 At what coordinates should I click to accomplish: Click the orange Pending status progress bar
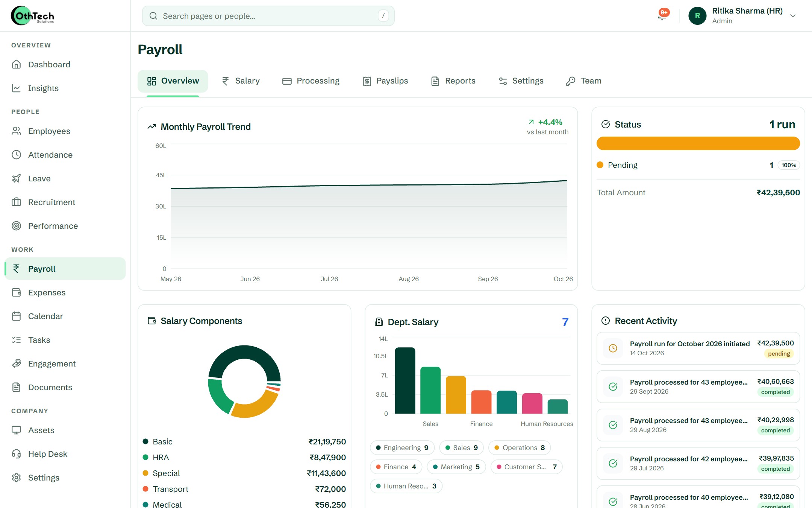698,143
